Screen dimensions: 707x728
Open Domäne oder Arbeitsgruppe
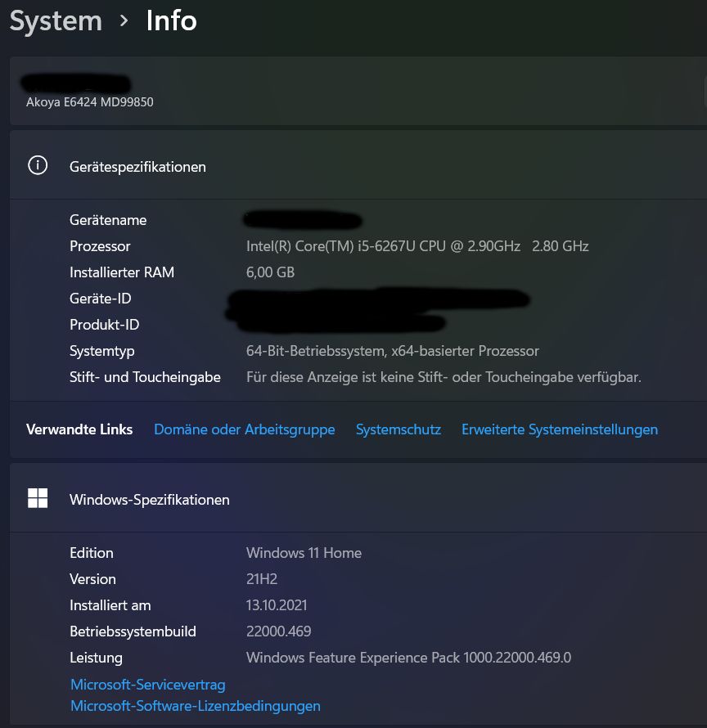coord(244,429)
